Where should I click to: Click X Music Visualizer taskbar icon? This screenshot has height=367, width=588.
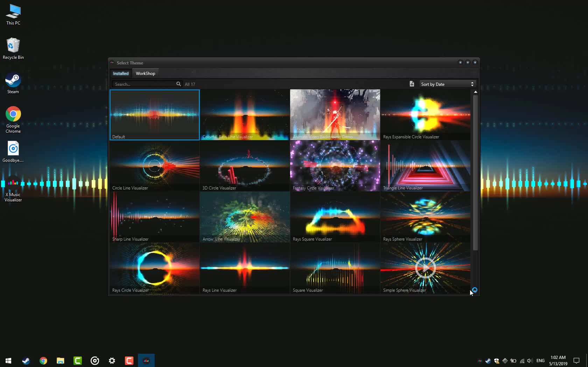coord(146,360)
